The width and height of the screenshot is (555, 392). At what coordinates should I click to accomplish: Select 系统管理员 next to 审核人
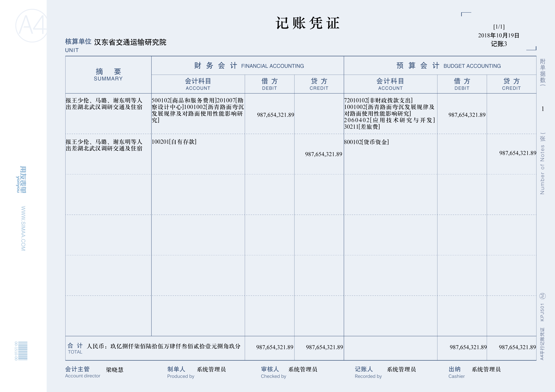tap(303, 369)
